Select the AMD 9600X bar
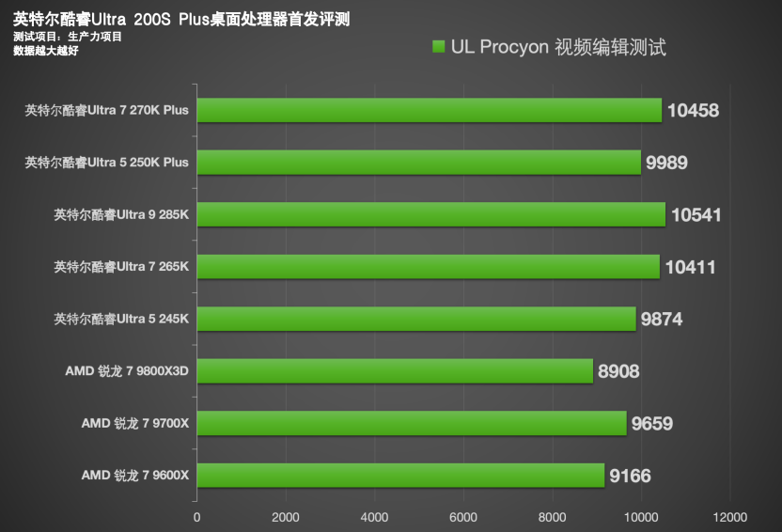The width and height of the screenshot is (782, 532). tap(400, 476)
